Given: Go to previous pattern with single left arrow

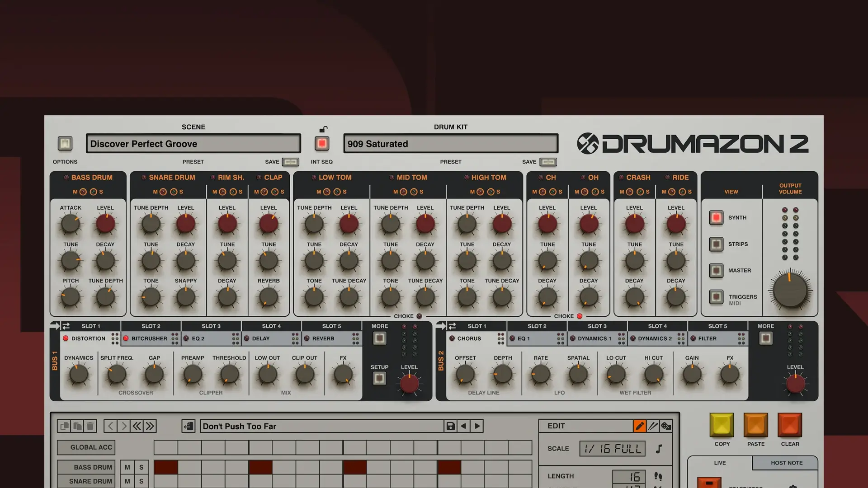Looking at the screenshot, I should tap(110, 426).
